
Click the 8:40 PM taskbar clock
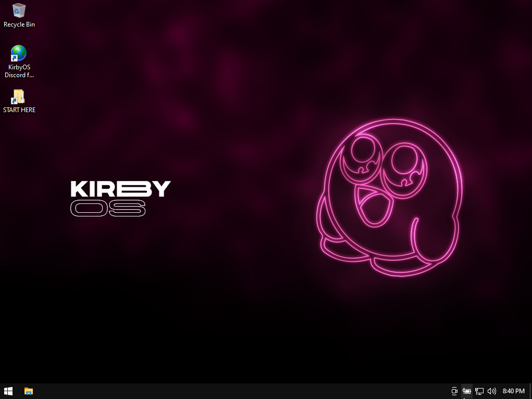click(513, 391)
